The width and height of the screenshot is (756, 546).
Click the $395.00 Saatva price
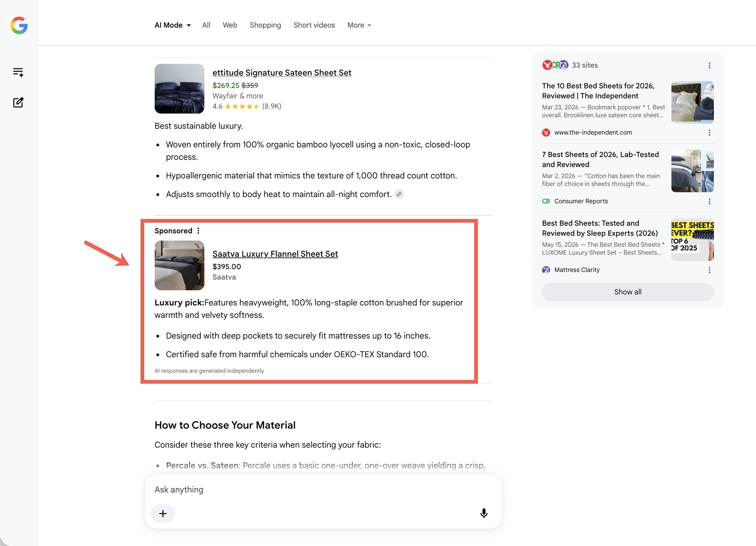coord(227,267)
